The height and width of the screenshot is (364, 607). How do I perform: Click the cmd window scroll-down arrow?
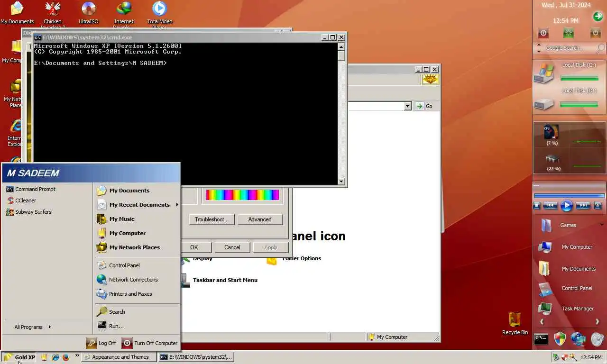point(341,181)
